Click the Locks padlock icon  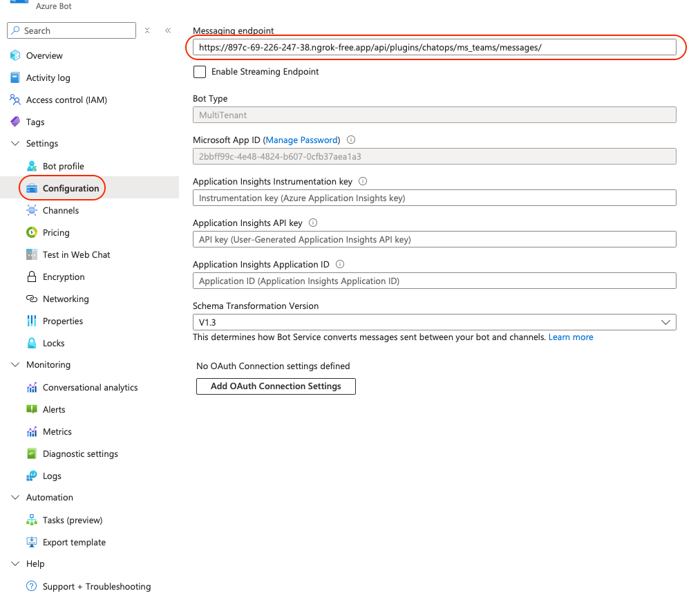click(32, 343)
